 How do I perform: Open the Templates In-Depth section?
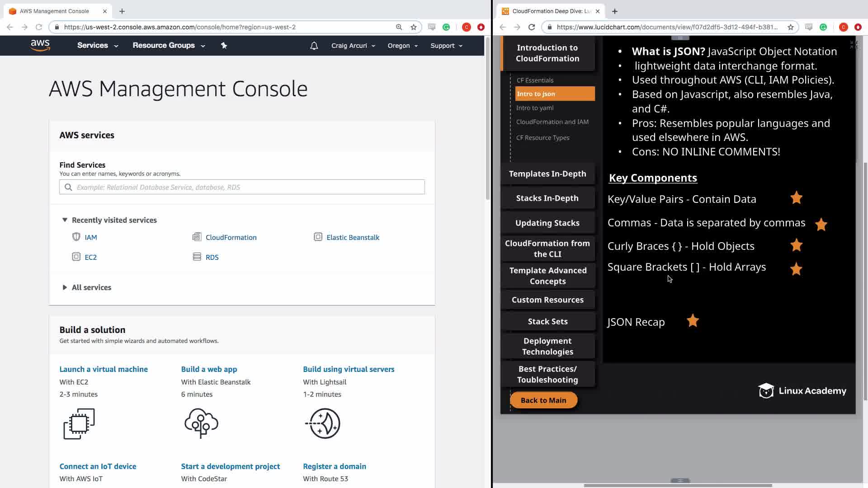pyautogui.click(x=547, y=174)
